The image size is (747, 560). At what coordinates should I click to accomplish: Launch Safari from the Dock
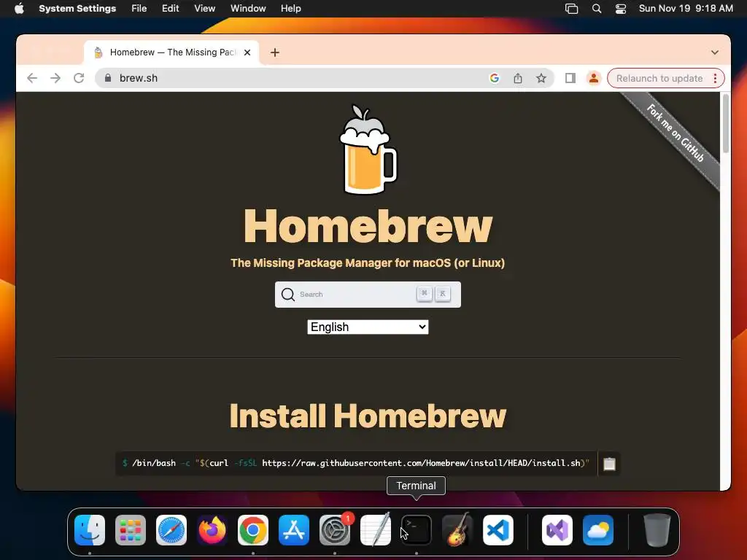[x=171, y=530]
